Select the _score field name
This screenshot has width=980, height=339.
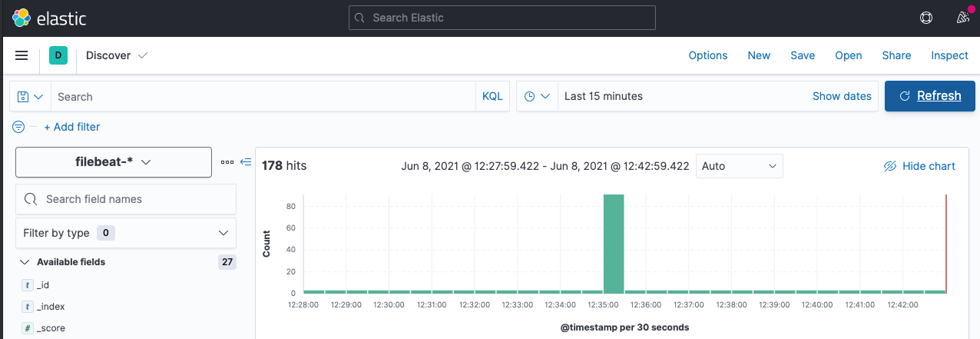point(51,328)
